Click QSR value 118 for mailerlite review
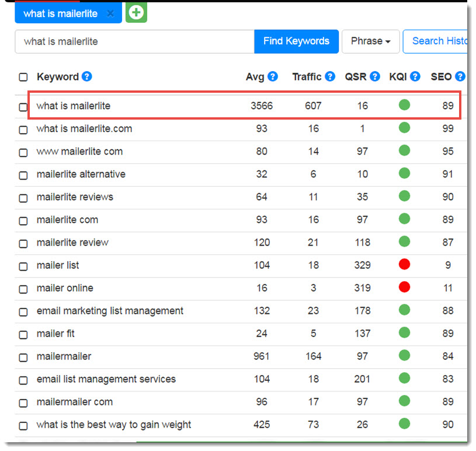 coord(363,242)
